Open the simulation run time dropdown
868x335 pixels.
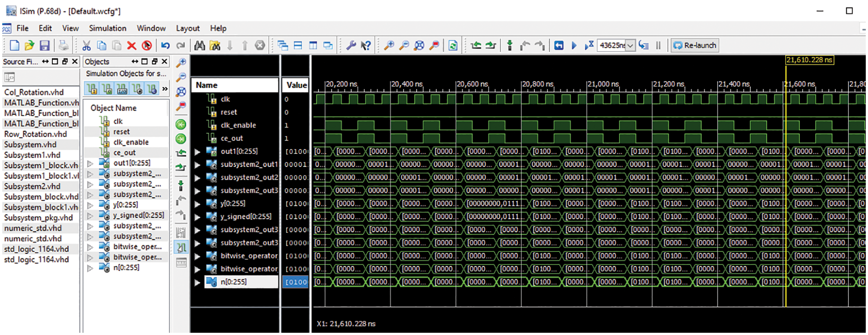click(x=630, y=46)
